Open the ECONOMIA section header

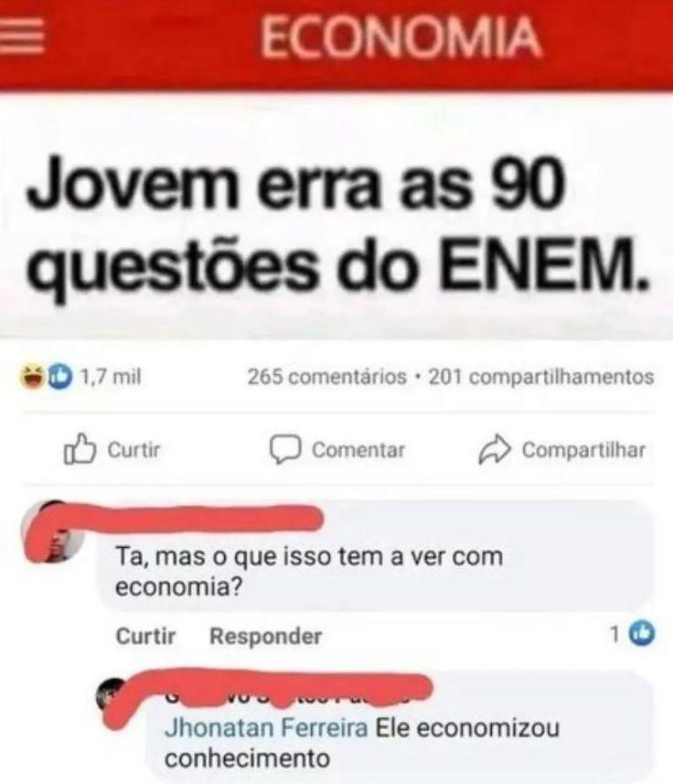coord(401,37)
